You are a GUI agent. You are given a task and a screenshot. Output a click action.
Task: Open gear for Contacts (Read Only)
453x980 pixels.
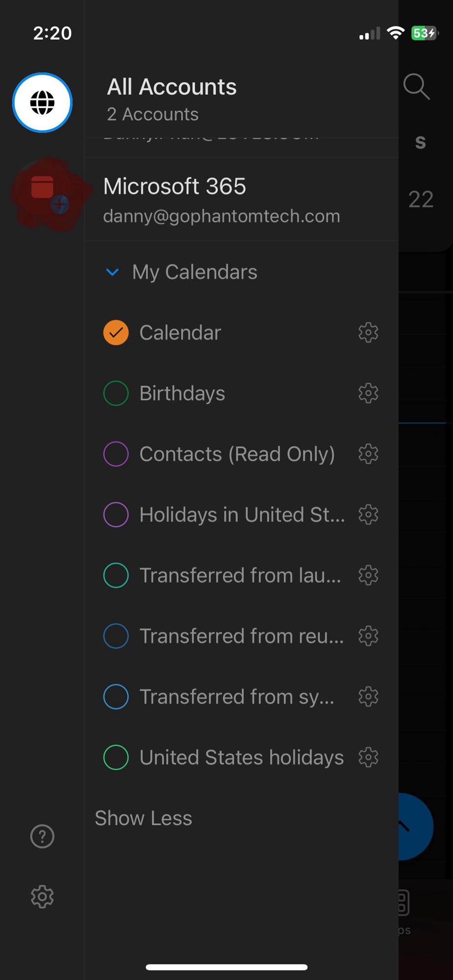[368, 454]
